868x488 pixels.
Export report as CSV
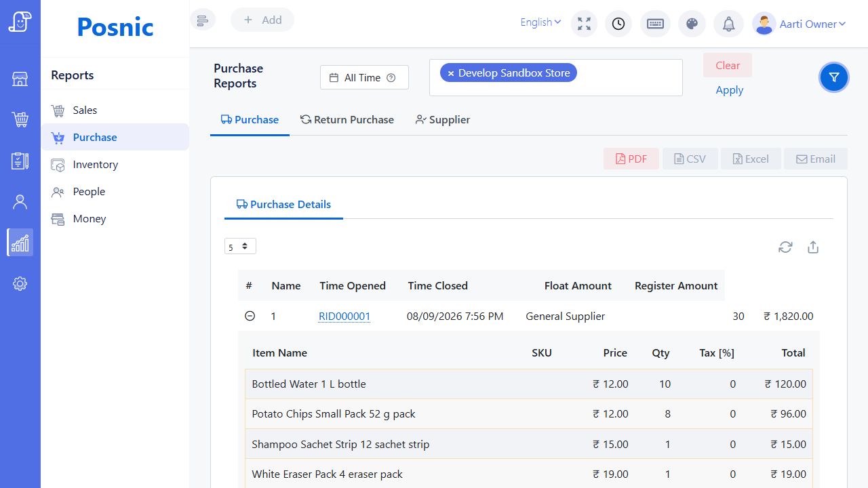[690, 159]
